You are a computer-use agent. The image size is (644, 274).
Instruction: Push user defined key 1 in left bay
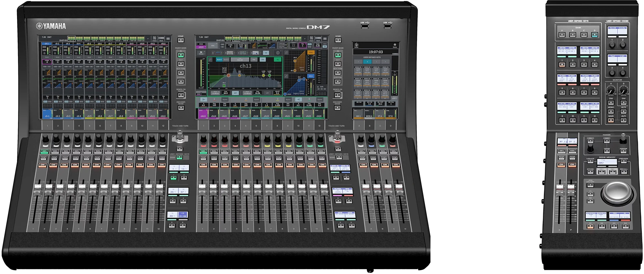point(174,178)
